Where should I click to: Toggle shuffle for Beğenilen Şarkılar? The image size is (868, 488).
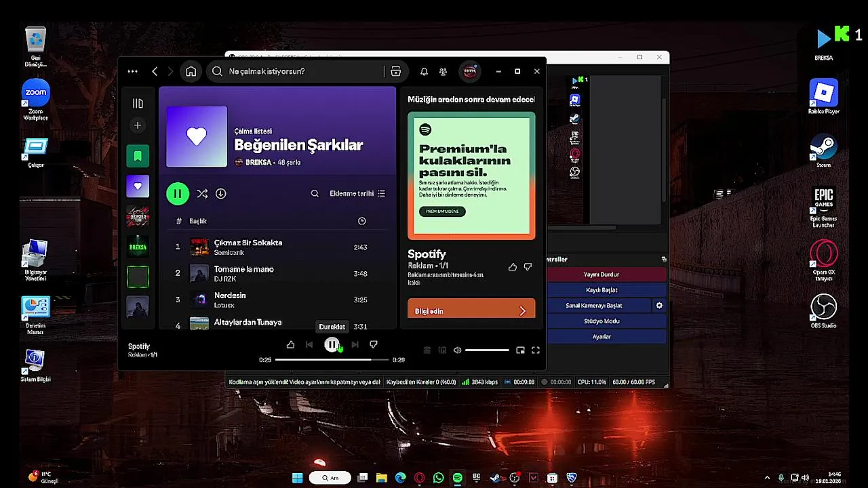[x=202, y=194]
